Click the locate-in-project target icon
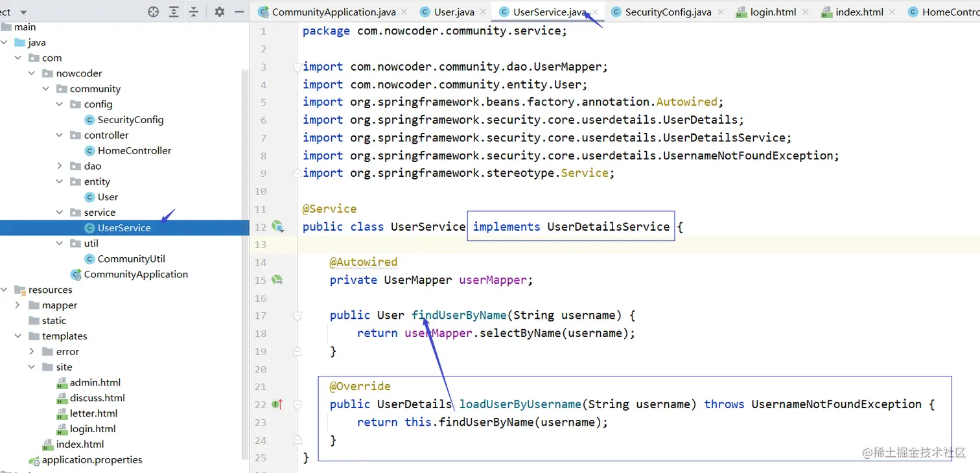Screen dimensions: 980x473 (x=154, y=12)
